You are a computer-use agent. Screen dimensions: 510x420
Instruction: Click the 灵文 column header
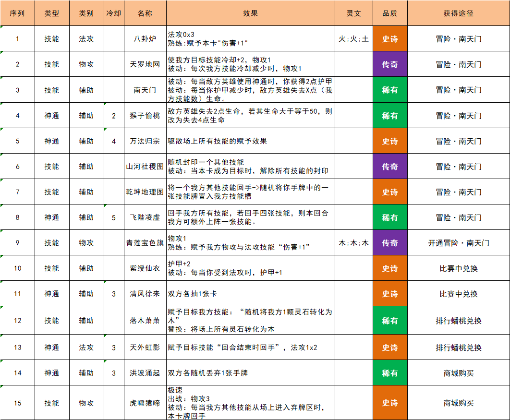pyautogui.click(x=354, y=13)
